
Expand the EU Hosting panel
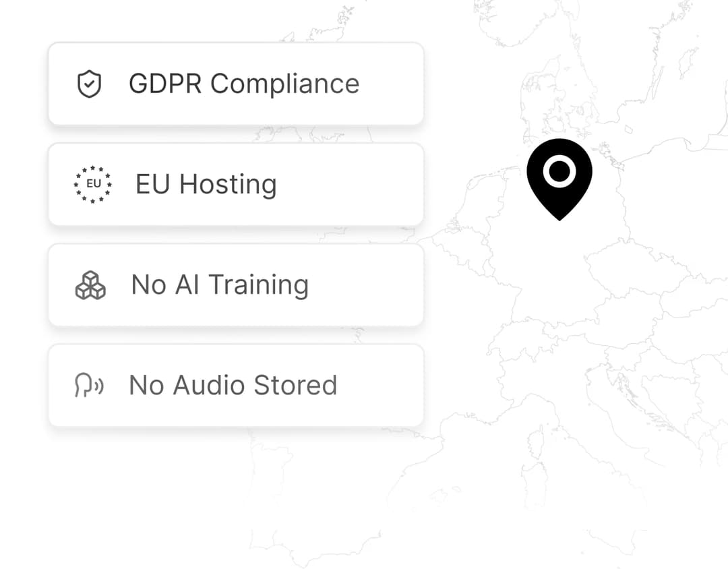236,183
